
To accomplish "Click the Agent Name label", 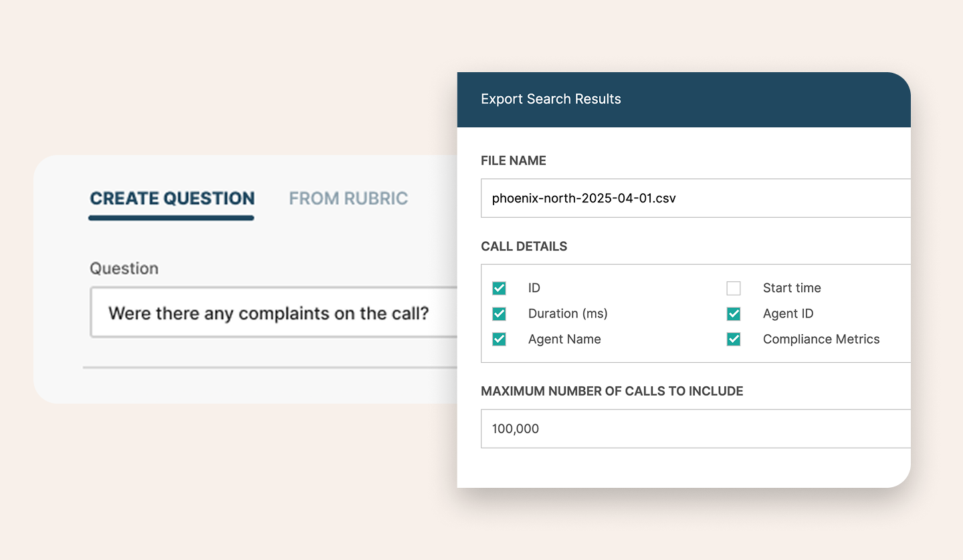I will point(564,339).
